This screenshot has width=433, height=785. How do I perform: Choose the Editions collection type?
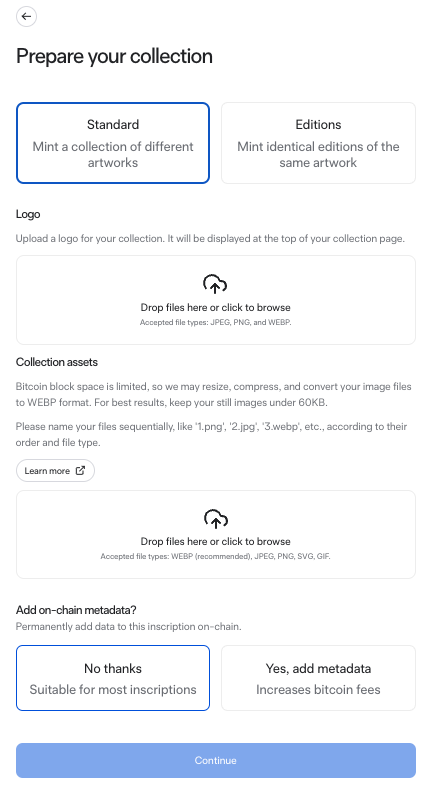coord(318,143)
